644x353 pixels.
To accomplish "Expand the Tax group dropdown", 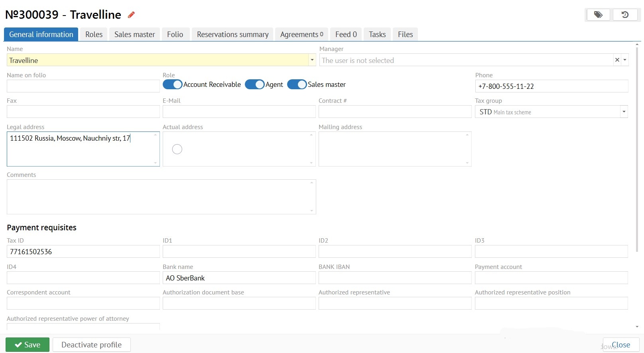I will pyautogui.click(x=624, y=112).
